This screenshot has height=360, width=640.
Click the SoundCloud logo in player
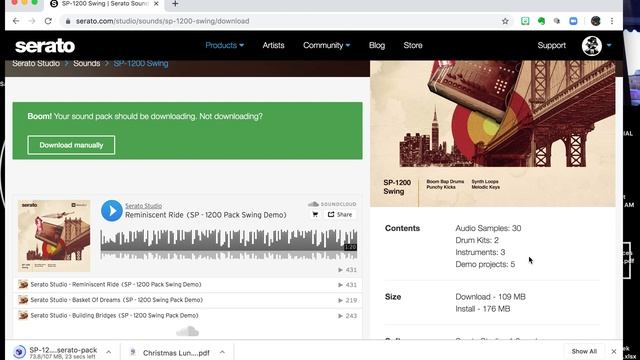332,204
